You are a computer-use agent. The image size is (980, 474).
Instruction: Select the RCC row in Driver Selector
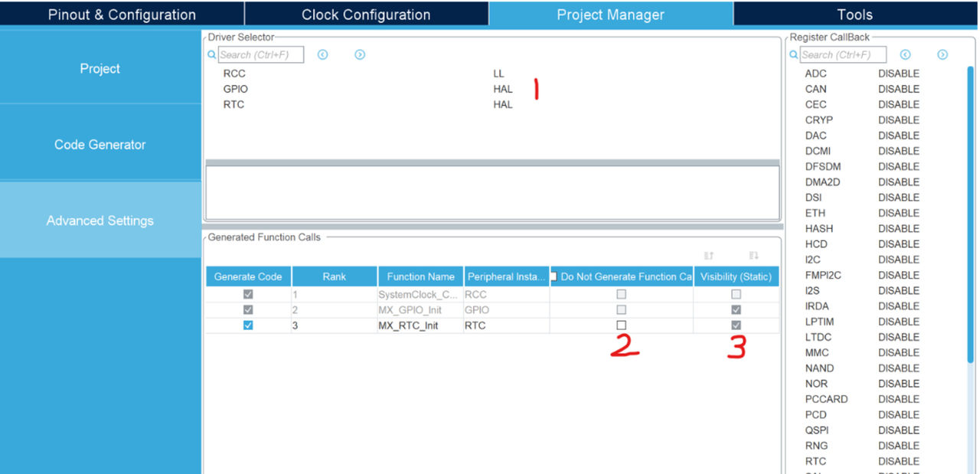tap(492, 74)
